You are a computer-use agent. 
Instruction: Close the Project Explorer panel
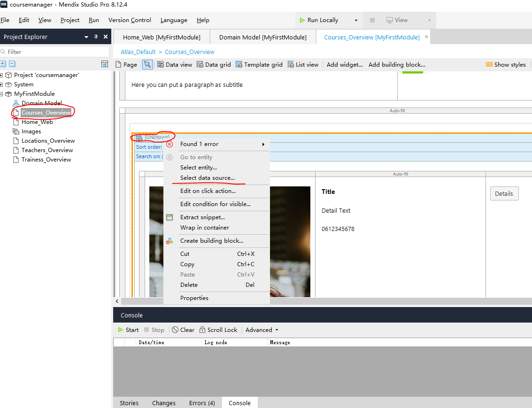(x=106, y=37)
